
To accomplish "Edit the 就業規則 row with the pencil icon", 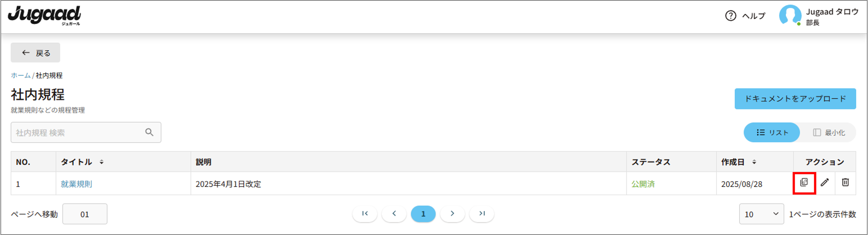I will pos(824,182).
